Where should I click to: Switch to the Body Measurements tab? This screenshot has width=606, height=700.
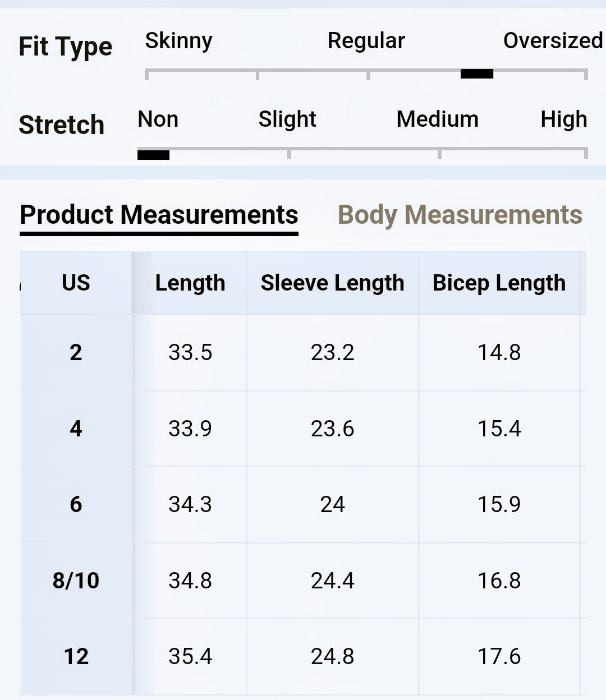coord(460,215)
